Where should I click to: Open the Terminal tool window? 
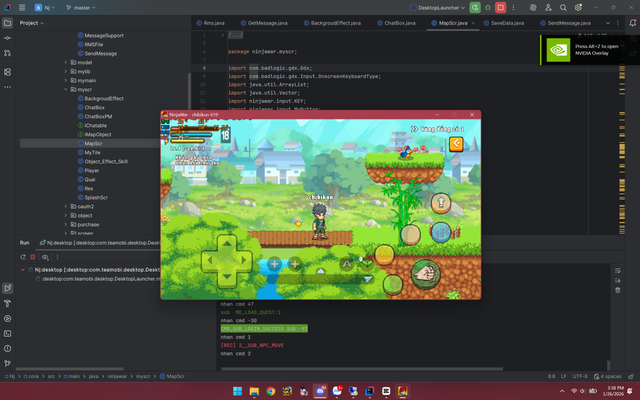click(x=7, y=333)
